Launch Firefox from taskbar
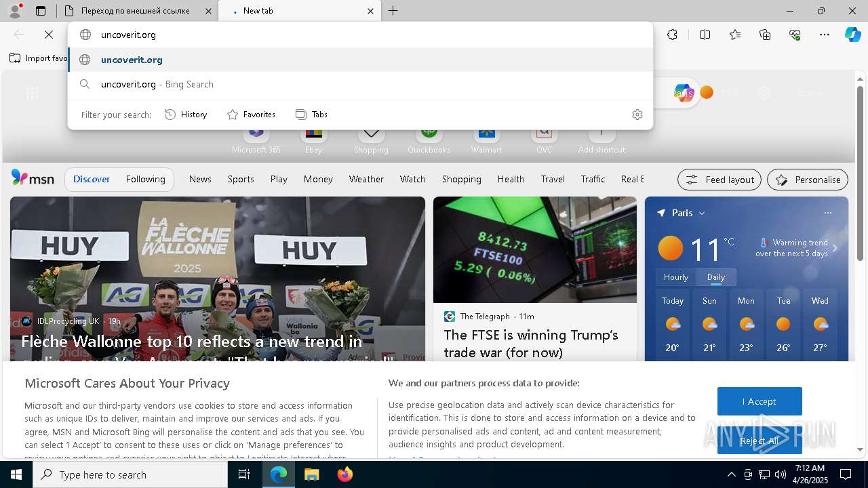 pyautogui.click(x=344, y=474)
